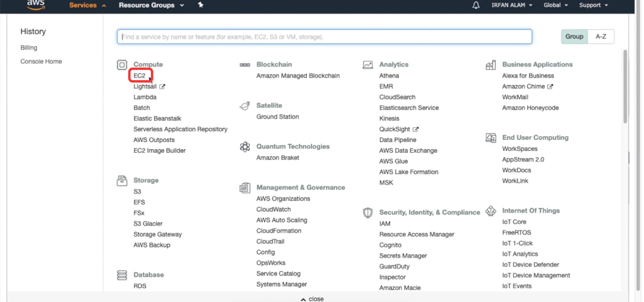644x302 pixels.
Task: Open the EC2 service
Action: [x=140, y=76]
